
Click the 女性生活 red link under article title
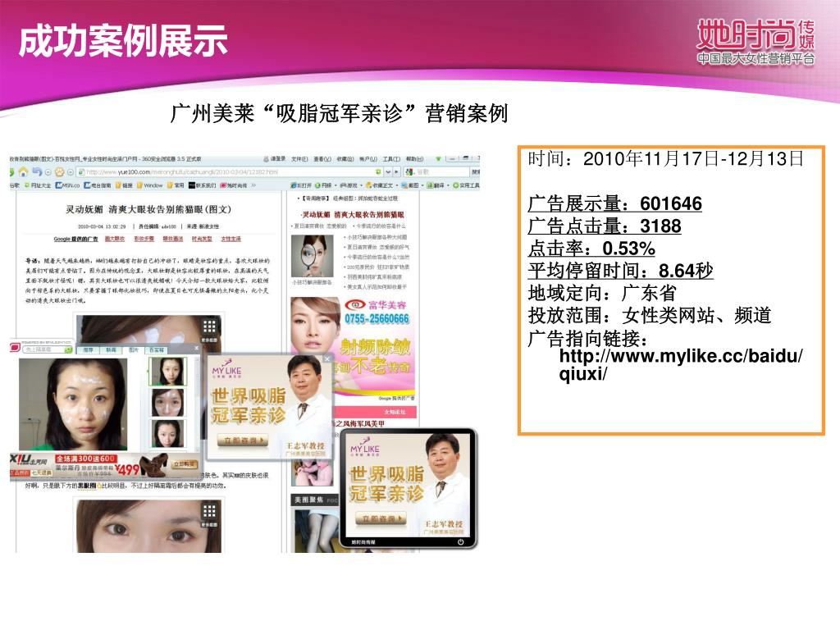tap(231, 239)
